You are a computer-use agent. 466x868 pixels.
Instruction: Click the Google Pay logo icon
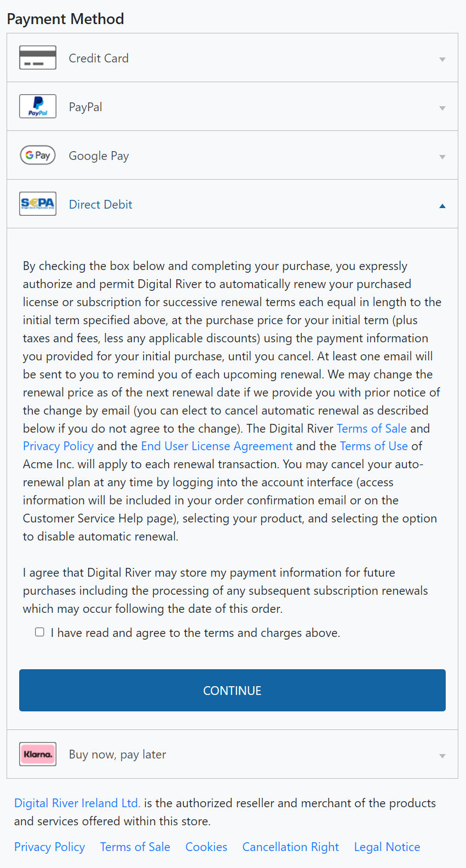[38, 155]
